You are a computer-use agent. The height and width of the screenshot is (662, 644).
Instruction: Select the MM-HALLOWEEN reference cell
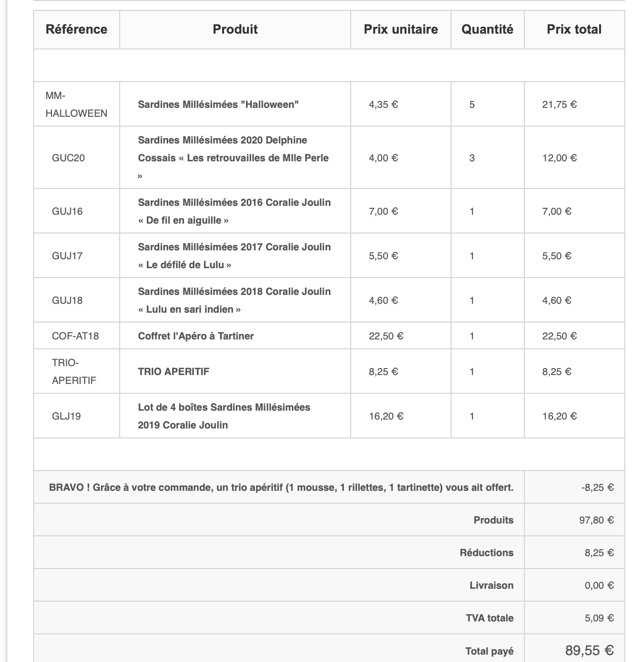click(76, 104)
